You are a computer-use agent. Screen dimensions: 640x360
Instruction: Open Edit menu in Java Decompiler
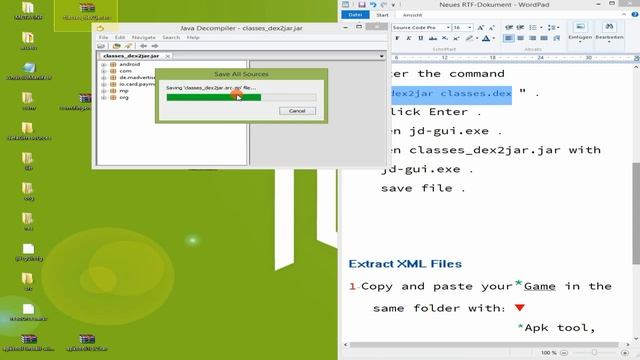pyautogui.click(x=120, y=38)
